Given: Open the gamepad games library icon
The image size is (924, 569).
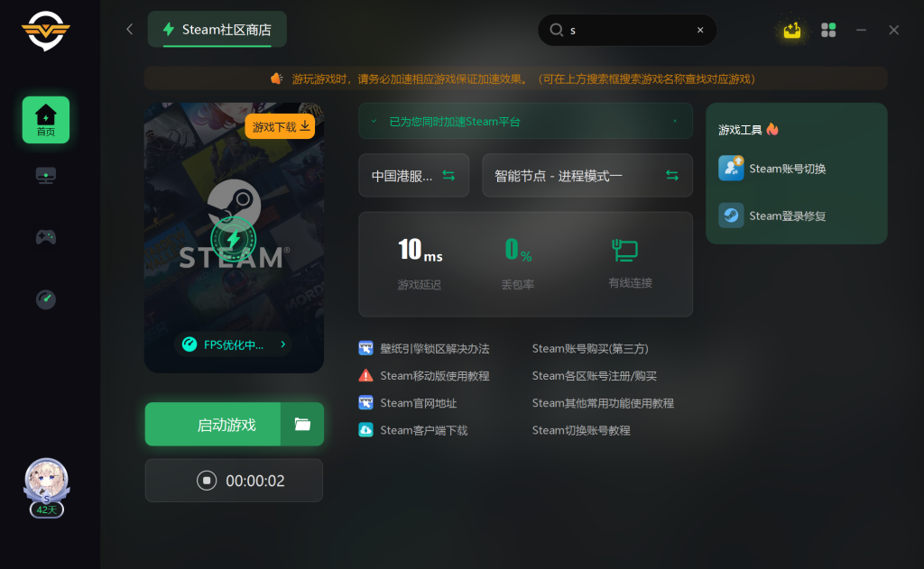Looking at the screenshot, I should click(46, 237).
